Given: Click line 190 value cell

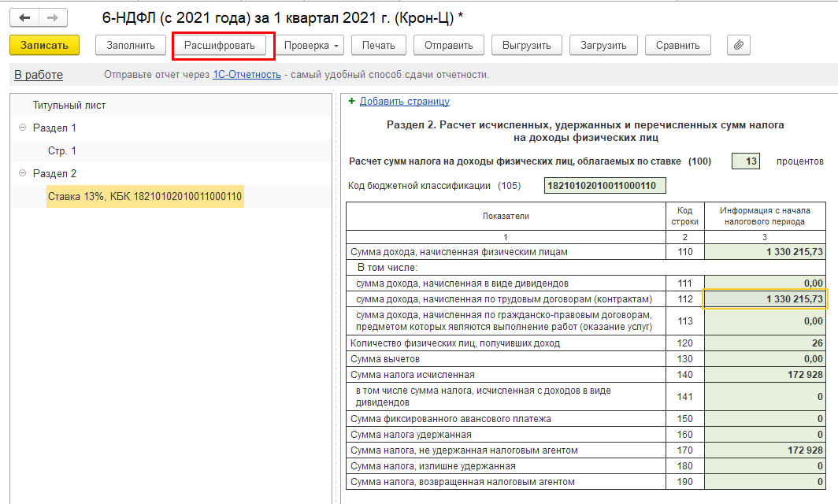Looking at the screenshot, I should [765, 481].
